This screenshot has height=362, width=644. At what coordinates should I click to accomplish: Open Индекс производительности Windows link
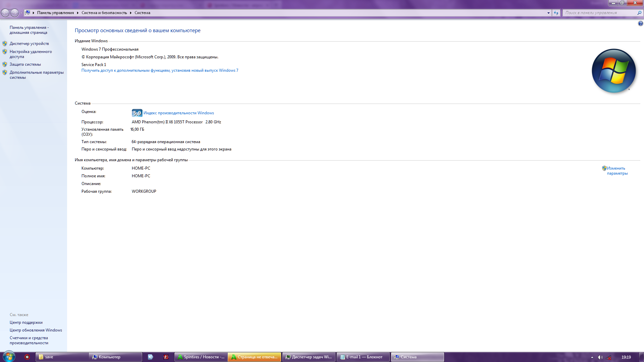178,113
